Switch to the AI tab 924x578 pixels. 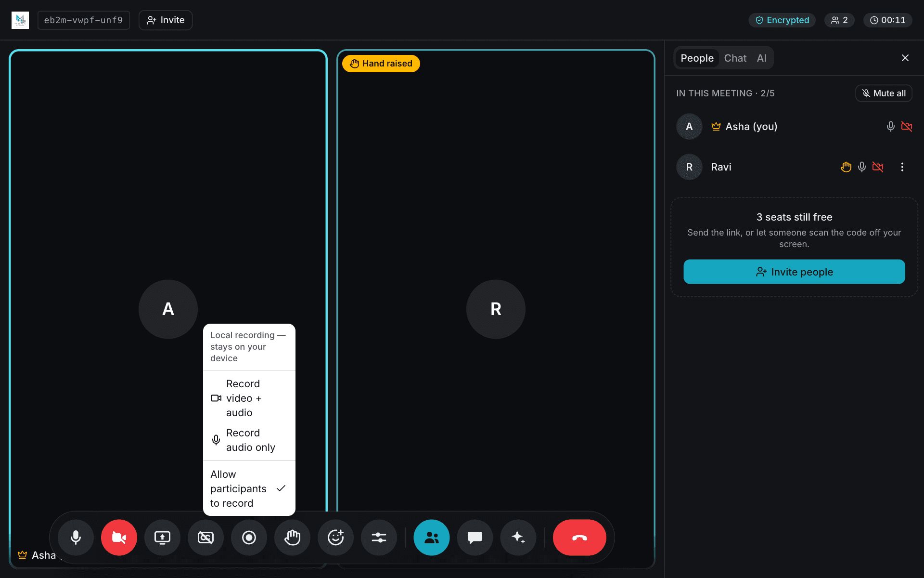(x=761, y=58)
